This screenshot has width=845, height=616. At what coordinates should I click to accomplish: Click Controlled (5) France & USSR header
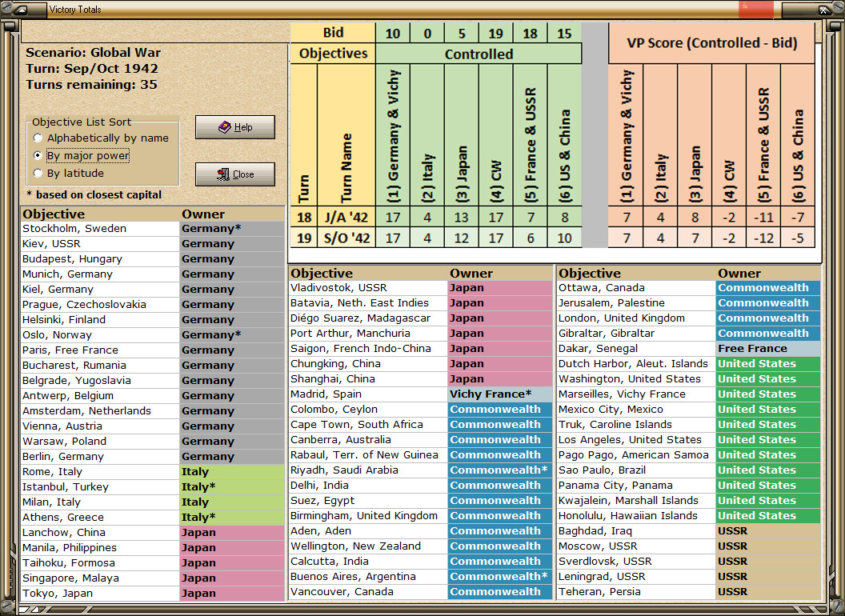[531, 134]
